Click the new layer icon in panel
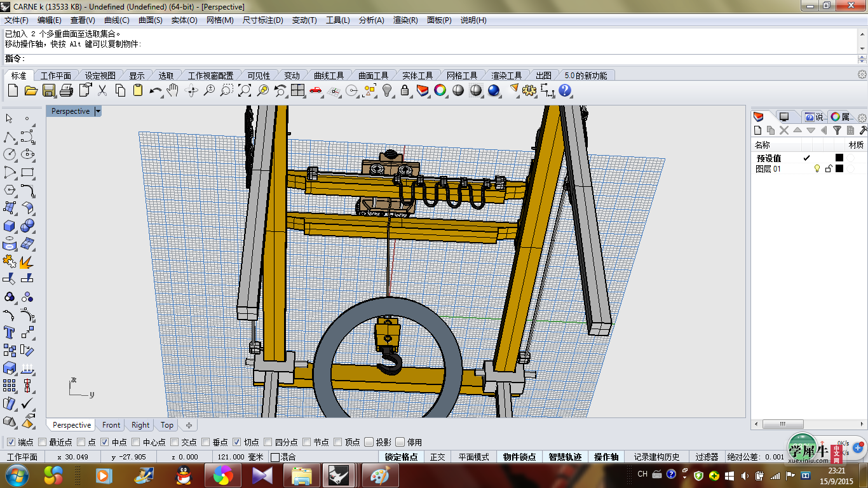The width and height of the screenshot is (868, 488). pos(757,130)
